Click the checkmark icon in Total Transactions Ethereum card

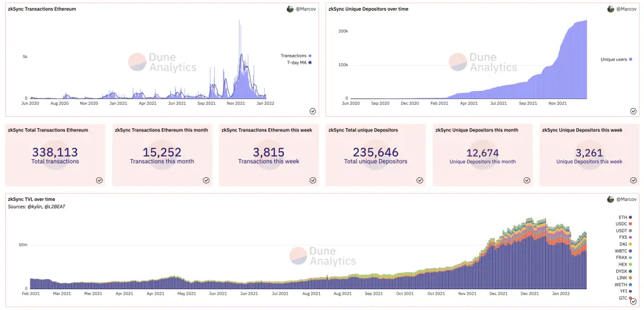coord(99,180)
